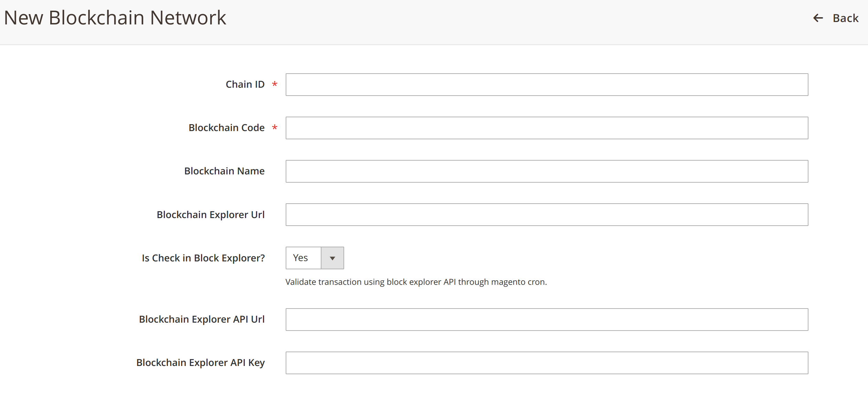Click the red asterisk beside Blockchain Code
Screen dimensions: 868x399
(x=275, y=128)
